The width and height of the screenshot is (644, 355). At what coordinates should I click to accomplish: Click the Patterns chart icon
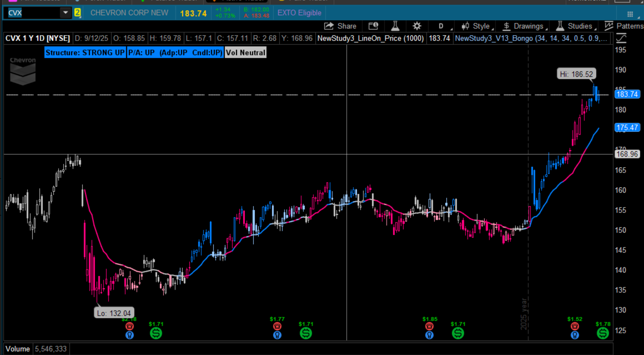point(609,26)
